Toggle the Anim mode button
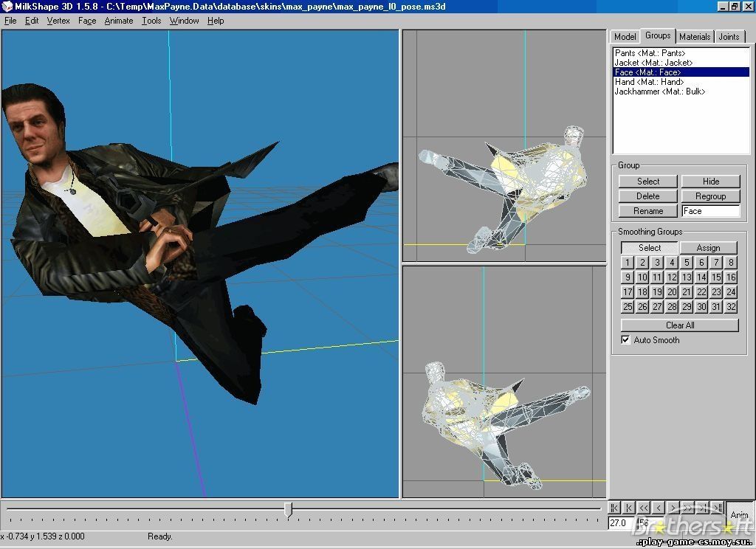The width and height of the screenshot is (756, 549). (x=739, y=514)
